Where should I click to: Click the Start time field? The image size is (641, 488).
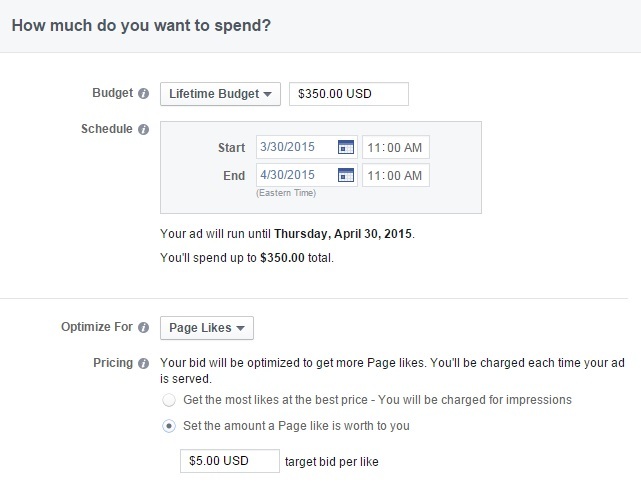tap(395, 148)
